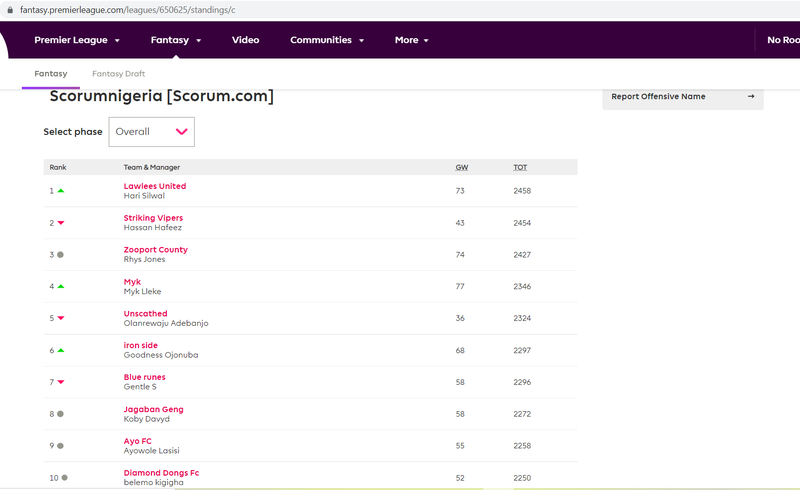Open the Striking Vipers team link
800x490 pixels.
pyautogui.click(x=153, y=218)
